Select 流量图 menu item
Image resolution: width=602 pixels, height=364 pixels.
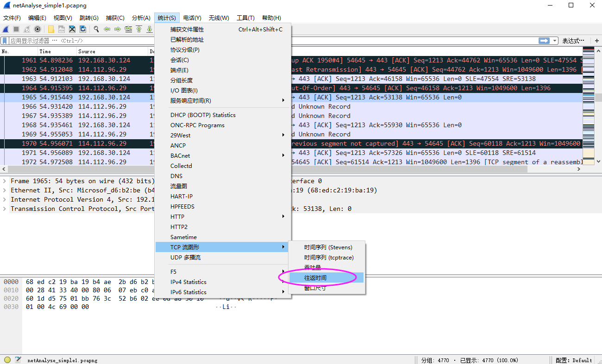(223, 186)
